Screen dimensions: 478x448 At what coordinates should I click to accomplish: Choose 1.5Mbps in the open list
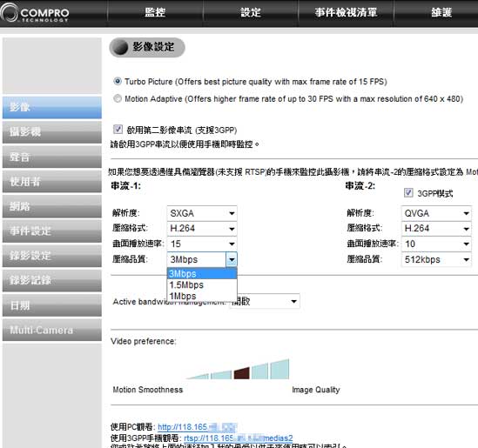click(x=202, y=285)
